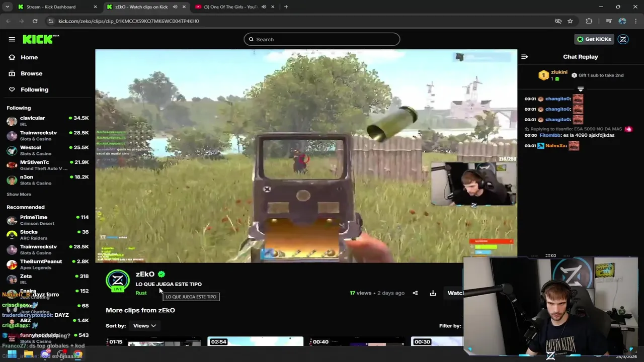Image resolution: width=644 pixels, height=362 pixels.
Task: Open clavicular's channel in Following list
Action: [x=48, y=121]
